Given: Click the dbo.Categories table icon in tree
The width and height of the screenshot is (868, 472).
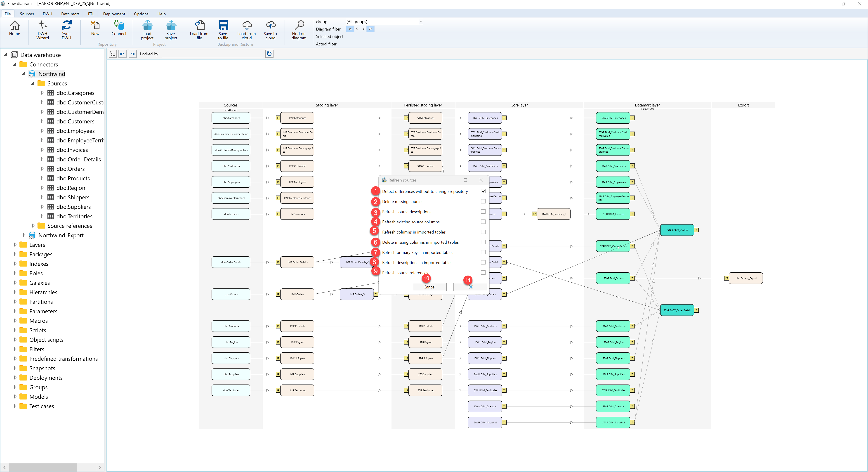Looking at the screenshot, I should (x=51, y=93).
